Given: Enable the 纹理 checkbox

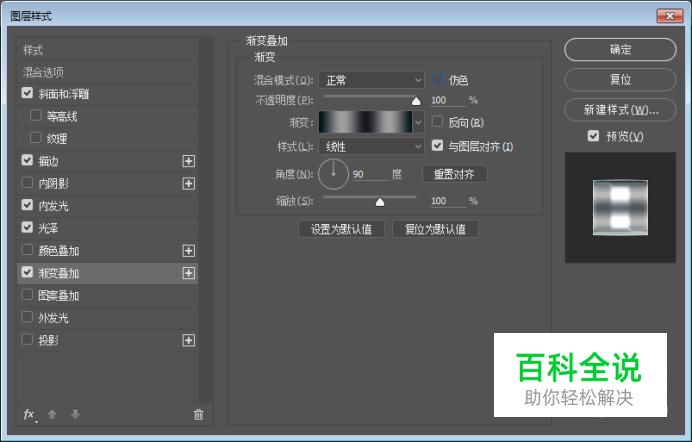Looking at the screenshot, I should pos(35,138).
